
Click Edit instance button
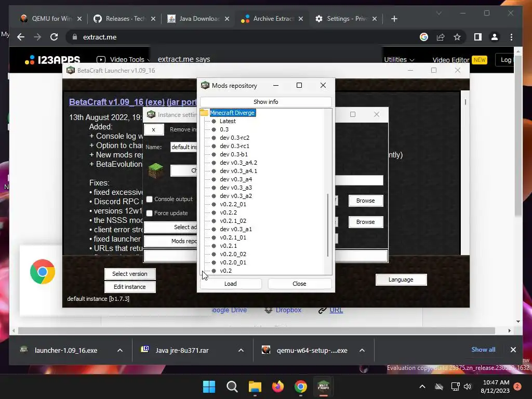(x=130, y=287)
